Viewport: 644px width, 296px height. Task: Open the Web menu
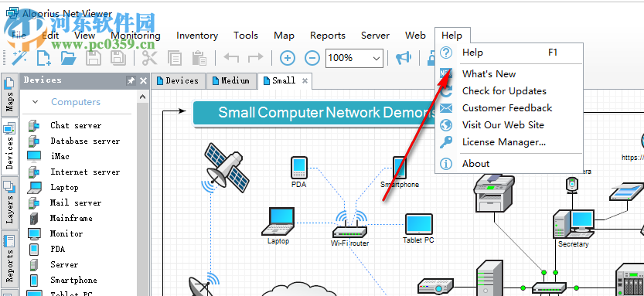(x=415, y=36)
